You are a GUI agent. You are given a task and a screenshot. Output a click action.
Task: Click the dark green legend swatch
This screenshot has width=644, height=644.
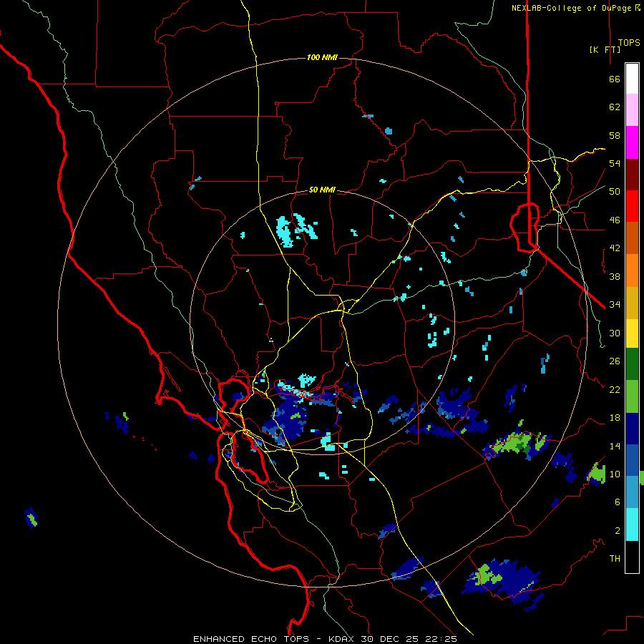point(632,364)
